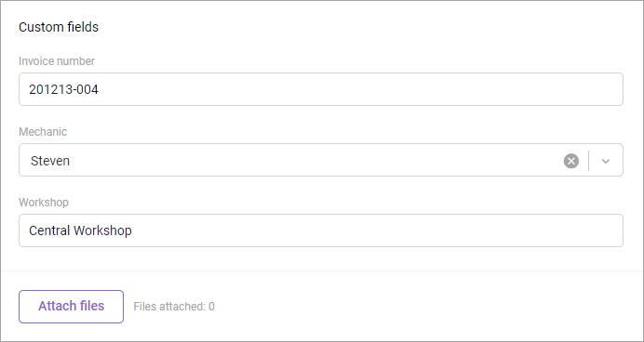The image size is (644, 342).
Task: Place cursor in the 201213-004 invoice value
Action: pyautogui.click(x=63, y=89)
